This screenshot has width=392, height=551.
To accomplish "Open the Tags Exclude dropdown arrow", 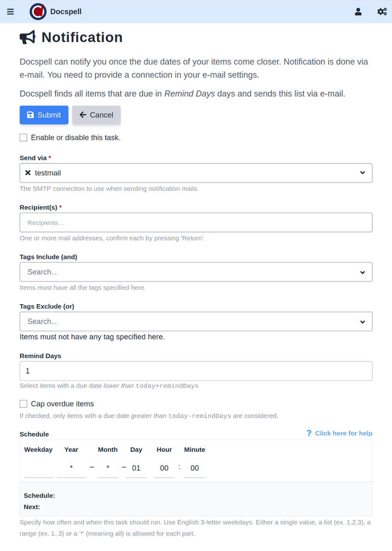I will (362, 322).
